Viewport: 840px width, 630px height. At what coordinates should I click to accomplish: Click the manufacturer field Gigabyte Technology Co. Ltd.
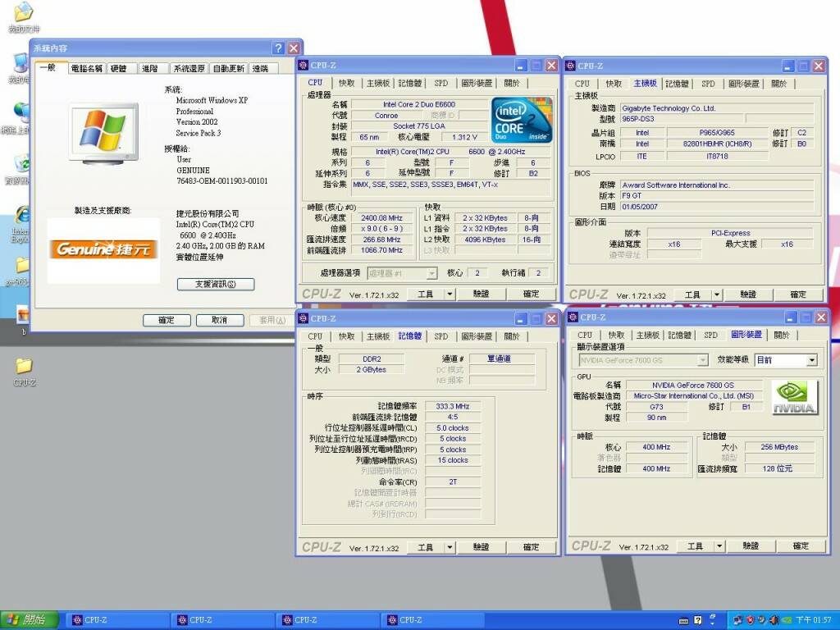pos(717,108)
